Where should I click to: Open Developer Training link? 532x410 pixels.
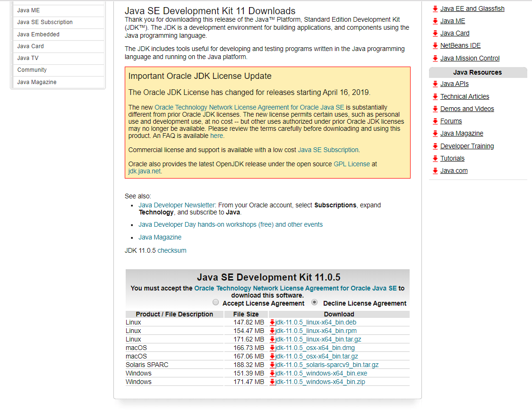(x=467, y=146)
